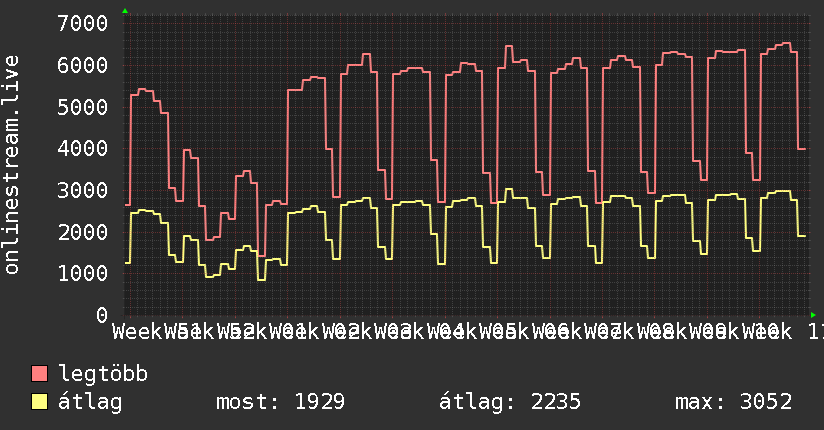Click the 3000 y-axis label
Viewport: 824px width, 430px height.
[83, 190]
